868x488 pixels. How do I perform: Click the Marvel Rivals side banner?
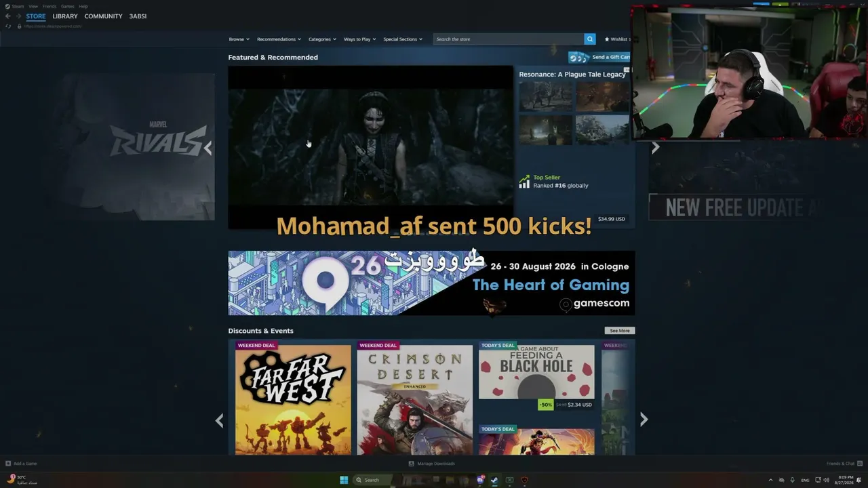(x=134, y=147)
